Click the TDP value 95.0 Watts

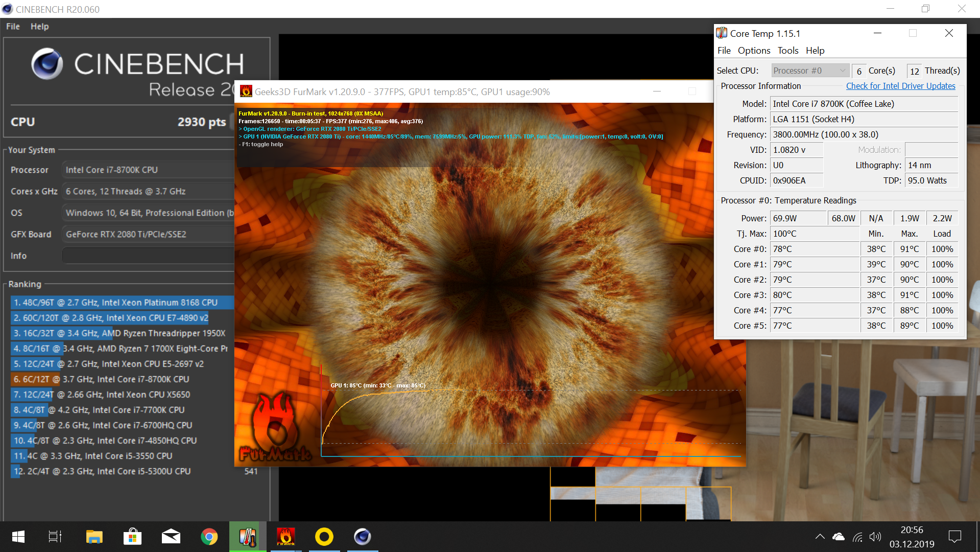[931, 180]
